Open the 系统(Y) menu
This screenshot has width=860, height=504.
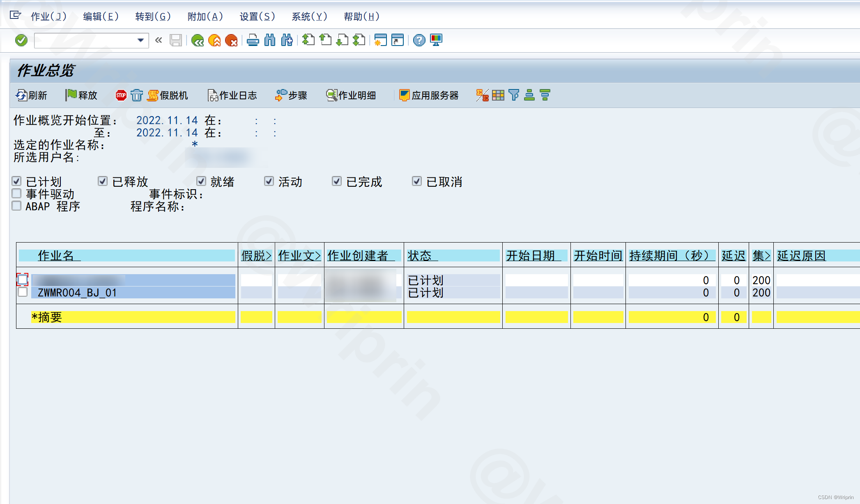tap(309, 16)
